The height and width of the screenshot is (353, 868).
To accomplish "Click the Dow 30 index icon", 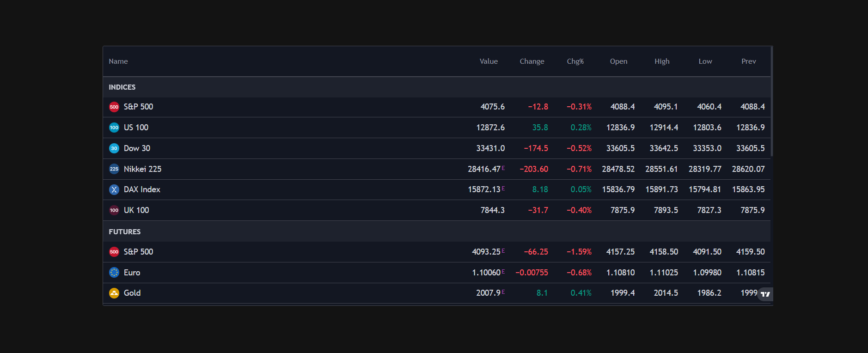I will click(114, 148).
